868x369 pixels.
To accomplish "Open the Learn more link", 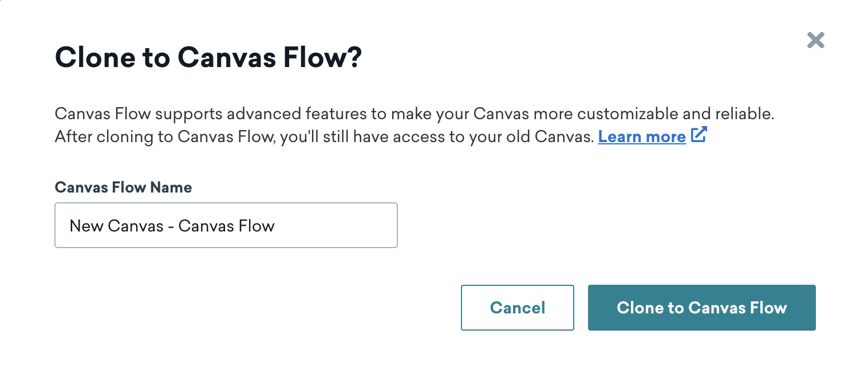I will tap(641, 137).
